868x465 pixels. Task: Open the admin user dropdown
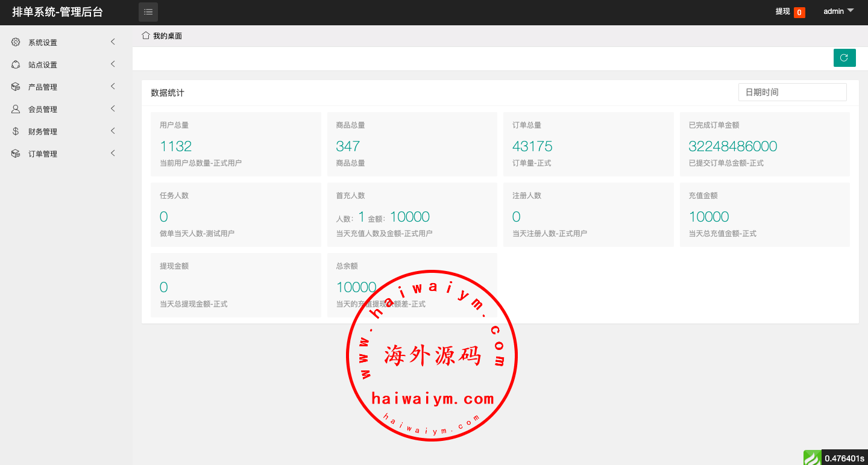point(838,11)
